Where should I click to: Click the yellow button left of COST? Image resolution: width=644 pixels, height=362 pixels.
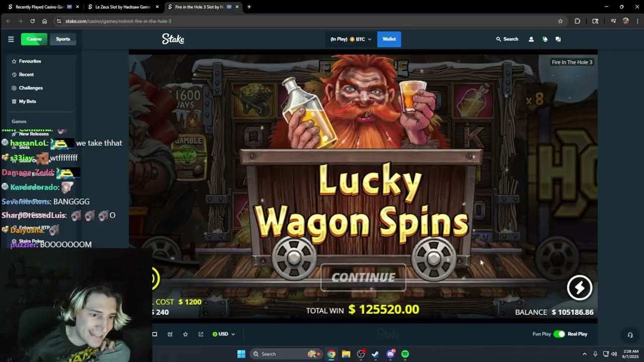pyautogui.click(x=154, y=279)
